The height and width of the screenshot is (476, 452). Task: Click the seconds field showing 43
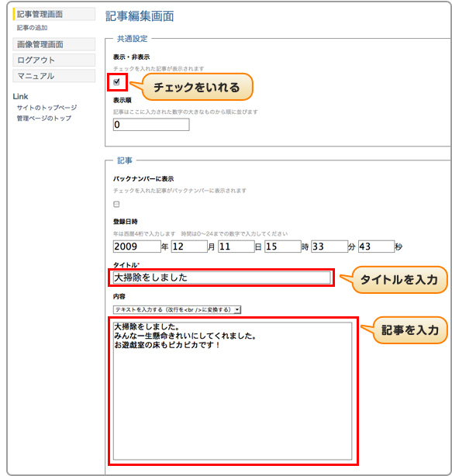coord(377,247)
